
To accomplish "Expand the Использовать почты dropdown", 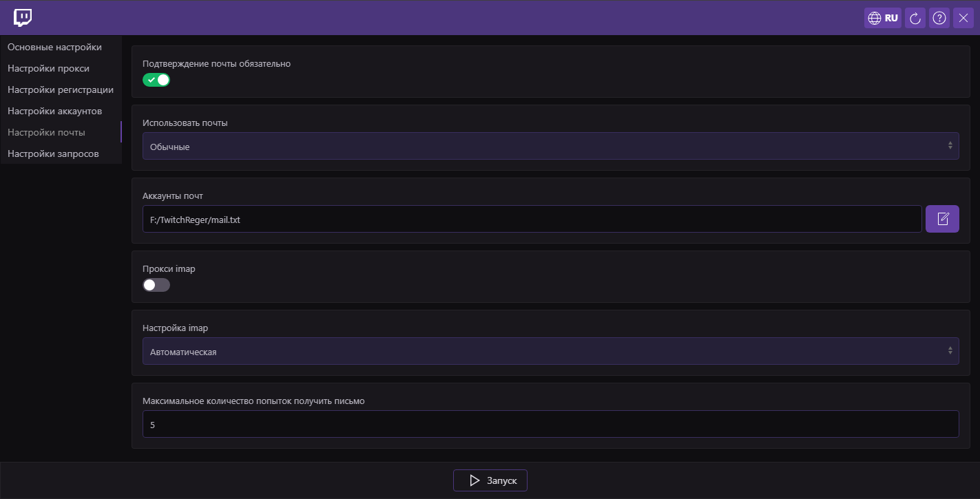I will pyautogui.click(x=550, y=147).
